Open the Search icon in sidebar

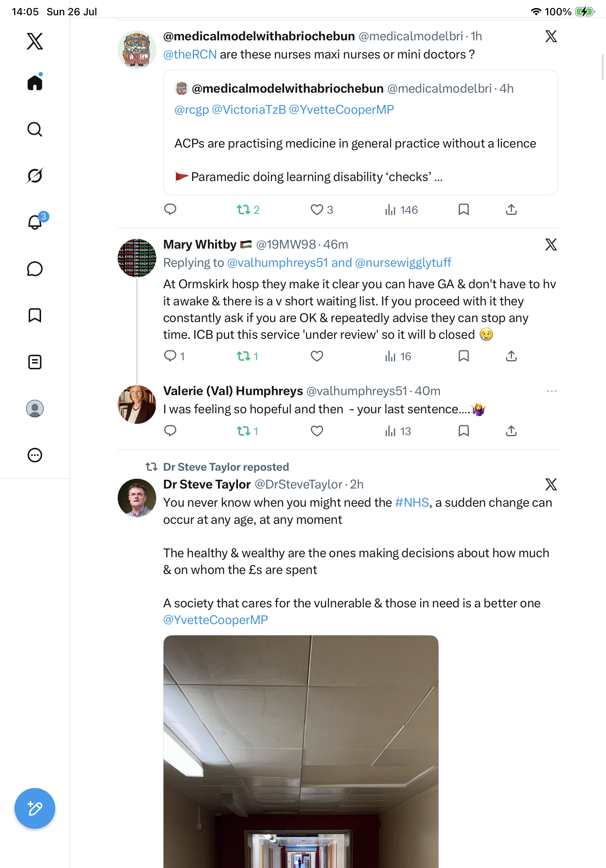35,129
